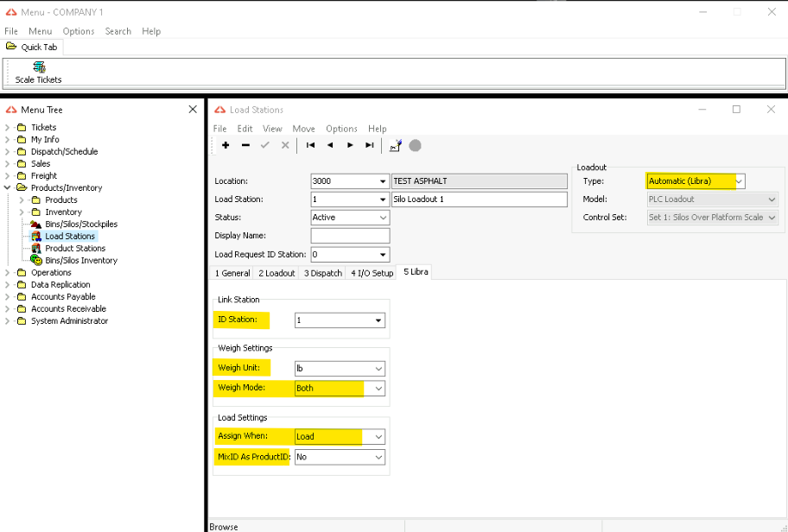Click the post edit checkmark icon
Viewport: 788px width, 532px height.
[265, 145]
